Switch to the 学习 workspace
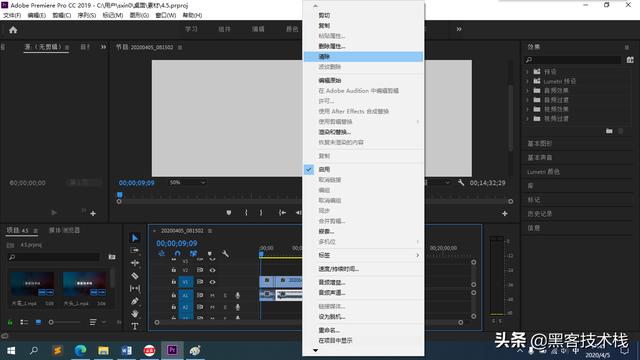The width and height of the screenshot is (640, 360). [x=191, y=29]
